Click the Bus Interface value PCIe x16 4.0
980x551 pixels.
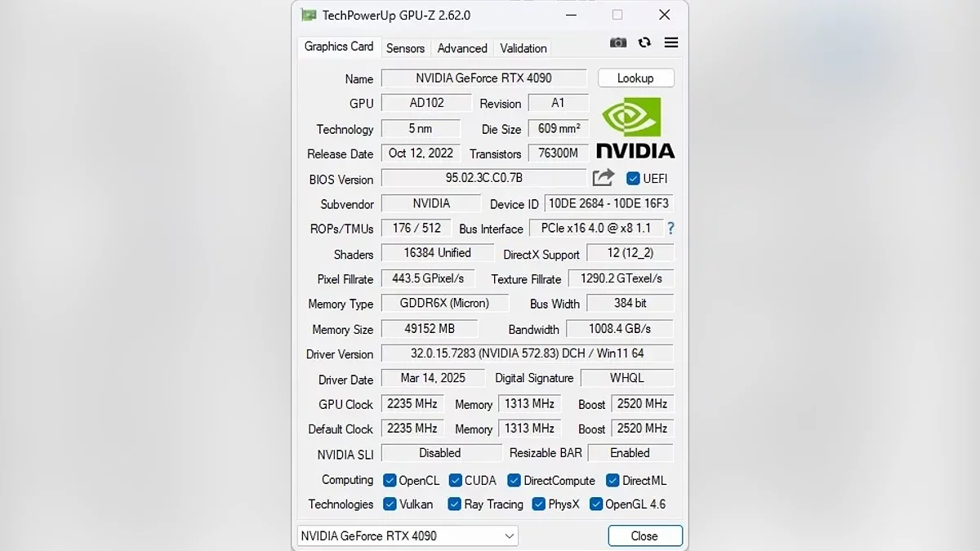(x=595, y=229)
